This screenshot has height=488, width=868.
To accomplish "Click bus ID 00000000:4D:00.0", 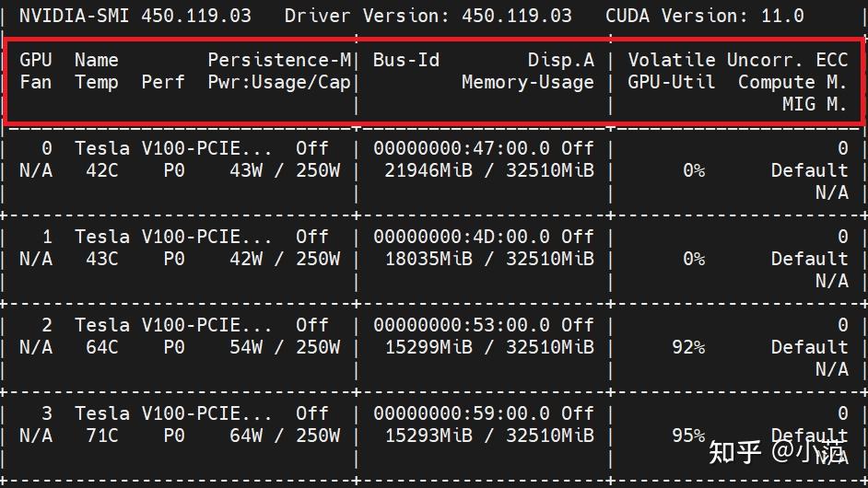I will [461, 237].
